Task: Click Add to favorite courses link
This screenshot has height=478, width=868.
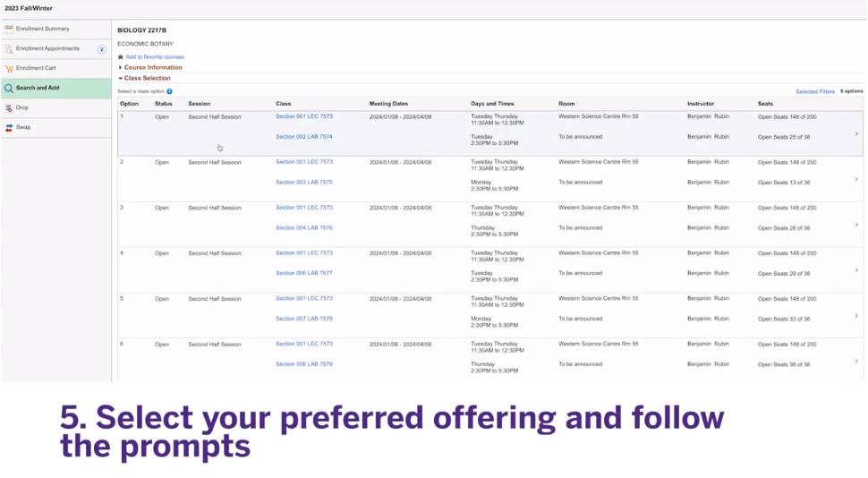Action: [x=155, y=57]
